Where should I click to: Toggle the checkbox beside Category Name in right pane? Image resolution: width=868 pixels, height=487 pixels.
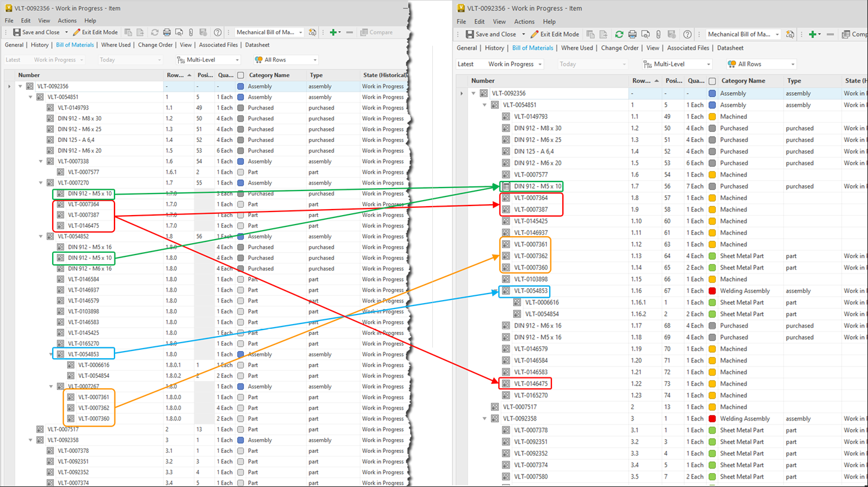pyautogui.click(x=713, y=81)
